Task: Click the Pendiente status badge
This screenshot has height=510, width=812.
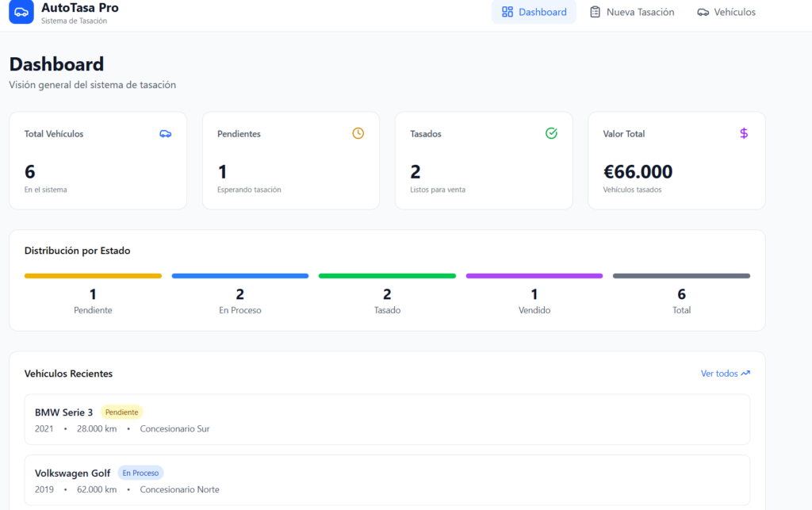Action: point(121,412)
